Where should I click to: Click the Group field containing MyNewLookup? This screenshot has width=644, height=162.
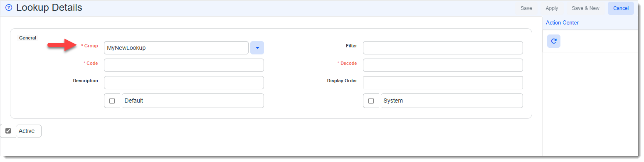pyautogui.click(x=176, y=48)
